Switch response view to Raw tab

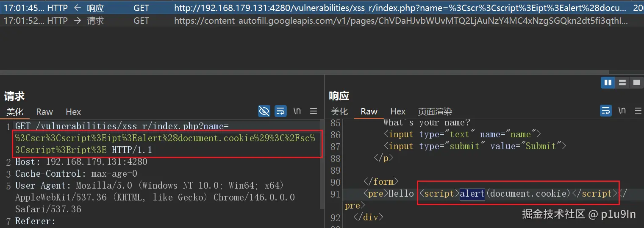369,111
